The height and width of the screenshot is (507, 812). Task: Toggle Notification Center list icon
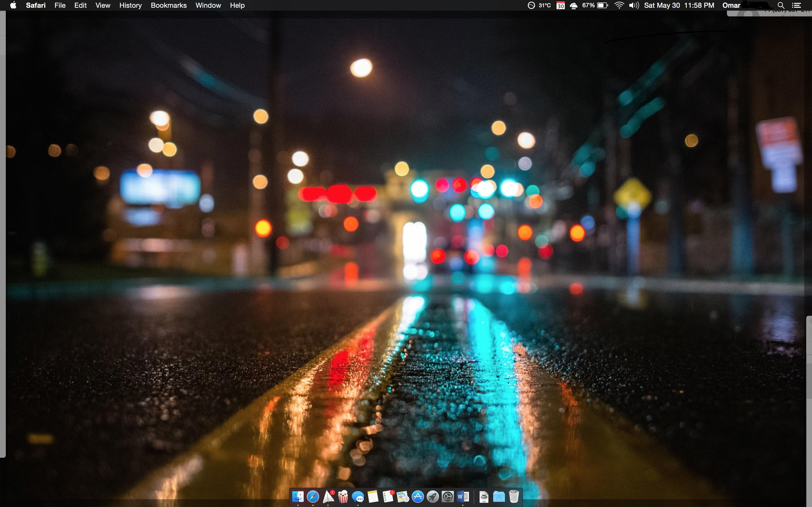(797, 5)
